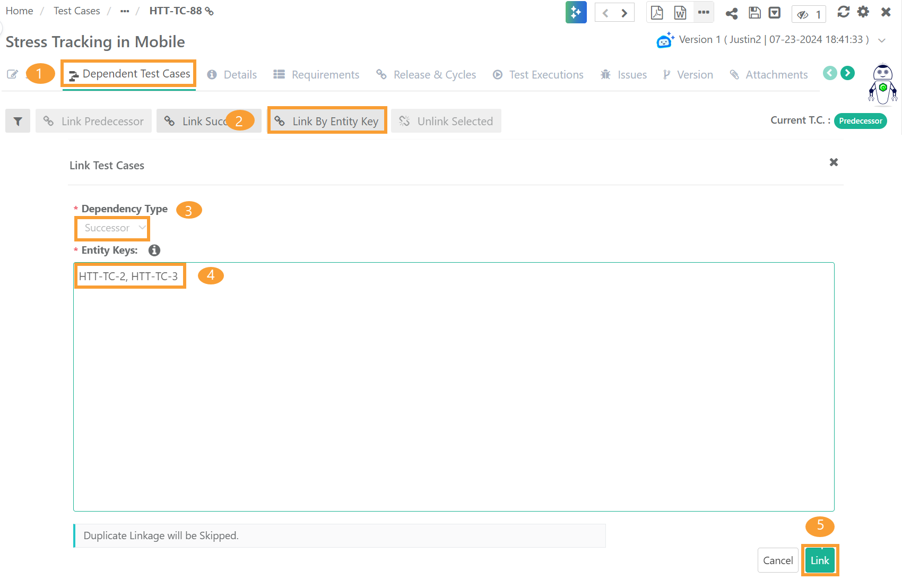
Task: Refresh the test case page
Action: 843,12
